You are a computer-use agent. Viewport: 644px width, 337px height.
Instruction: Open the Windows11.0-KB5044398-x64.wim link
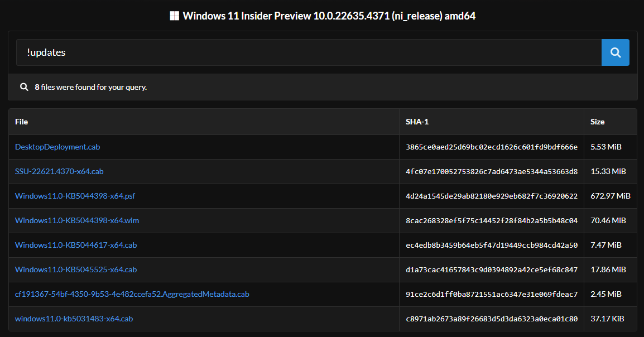coord(77,220)
